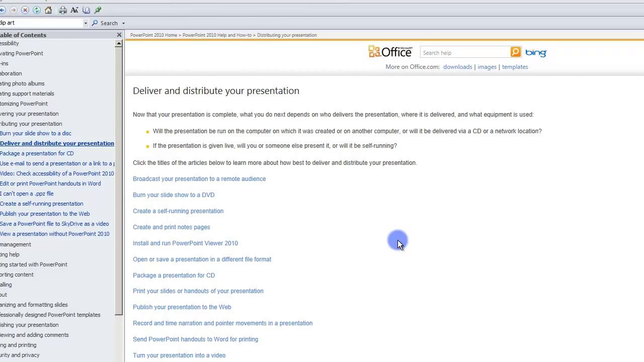Click the Table of Contents scroll up arrow
Viewport: 644px width, 362px height.
coord(119,44)
